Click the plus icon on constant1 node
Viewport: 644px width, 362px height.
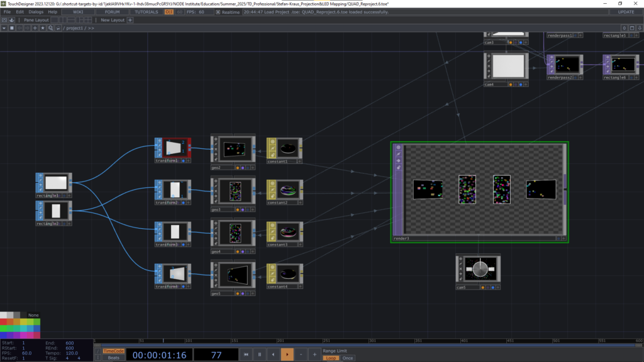299,162
